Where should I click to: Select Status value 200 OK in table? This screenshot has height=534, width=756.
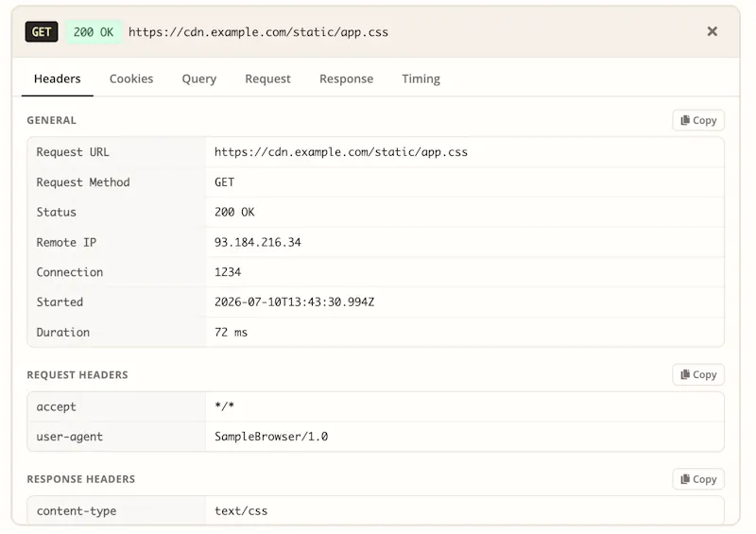[x=234, y=212]
